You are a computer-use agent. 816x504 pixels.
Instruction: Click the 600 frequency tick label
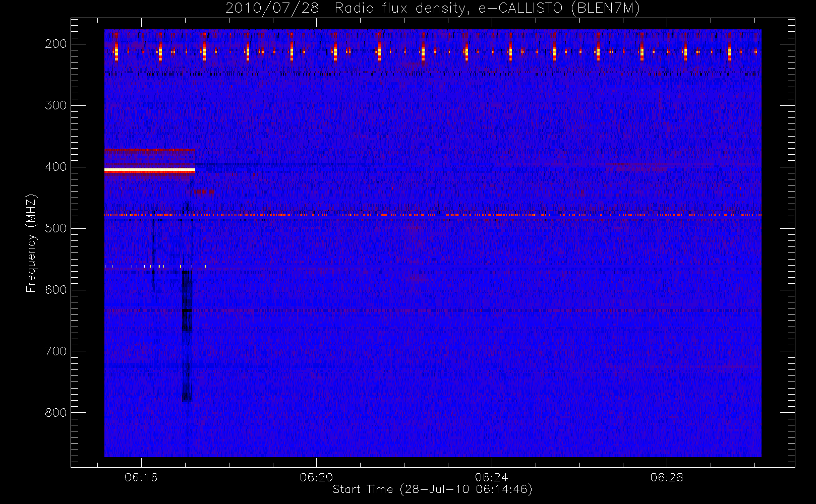(x=56, y=290)
